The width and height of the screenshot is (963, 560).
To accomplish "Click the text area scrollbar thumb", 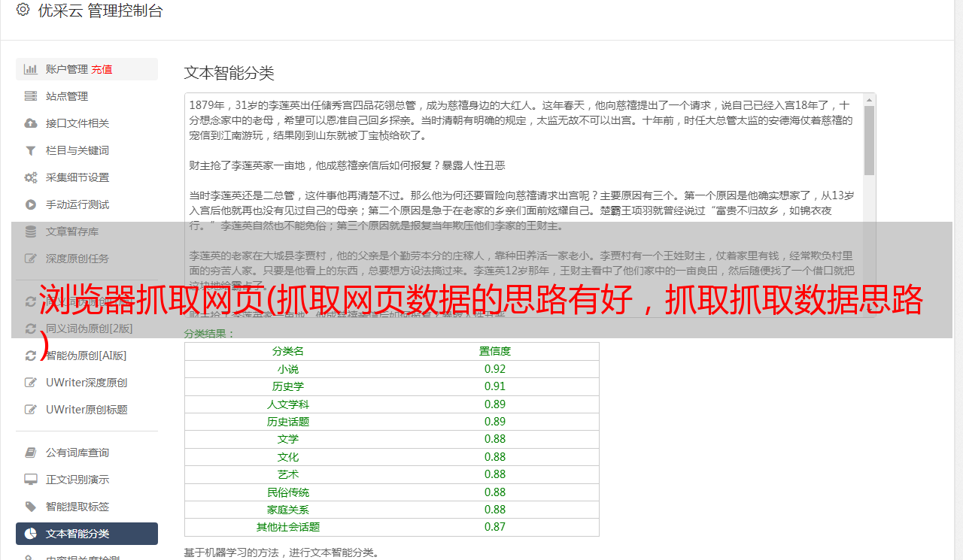I will point(869,140).
